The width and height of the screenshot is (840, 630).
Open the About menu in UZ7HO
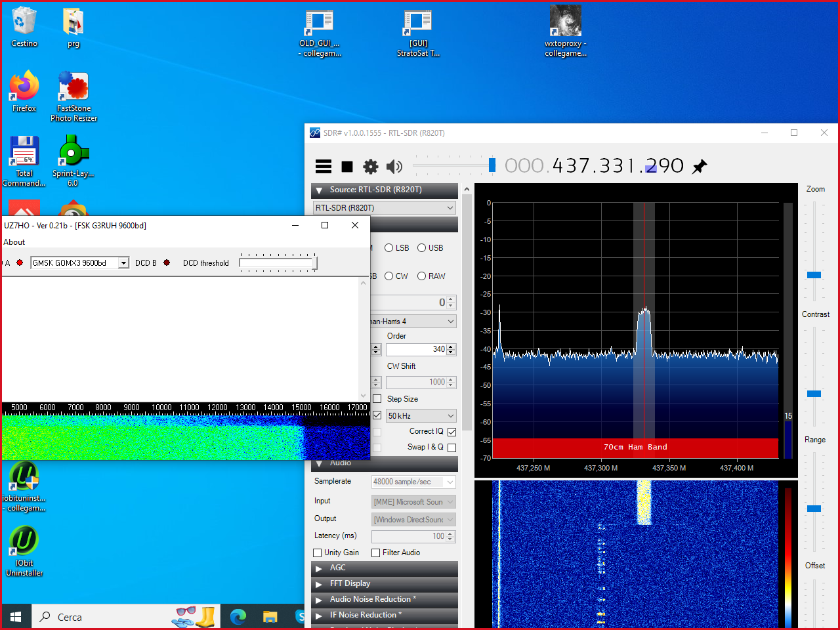[x=14, y=242]
